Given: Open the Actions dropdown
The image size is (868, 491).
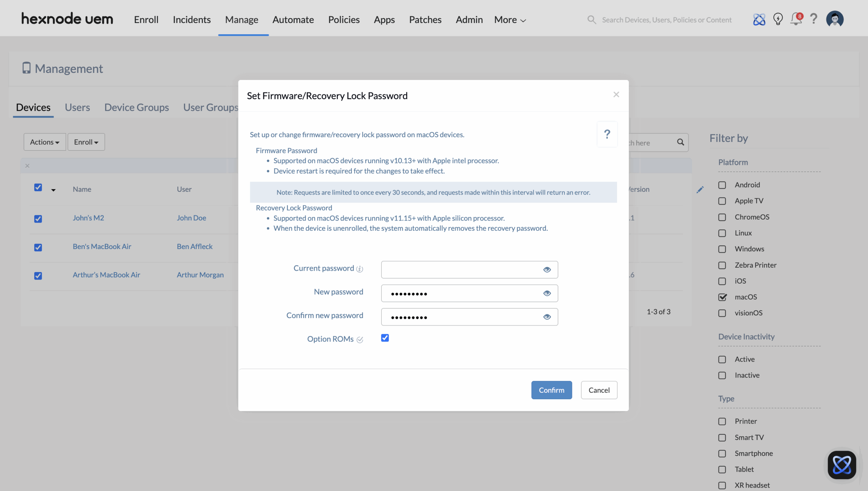Looking at the screenshot, I should [x=44, y=142].
